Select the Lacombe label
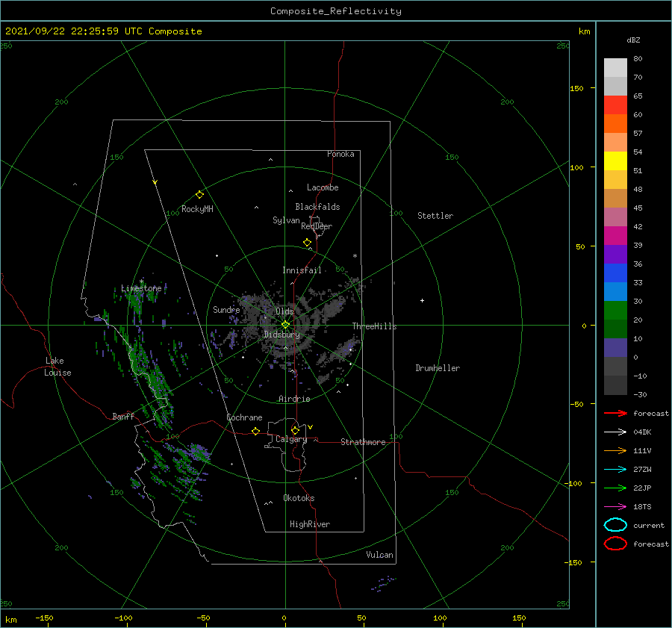Screen dimensions: 672x628 pos(323,187)
